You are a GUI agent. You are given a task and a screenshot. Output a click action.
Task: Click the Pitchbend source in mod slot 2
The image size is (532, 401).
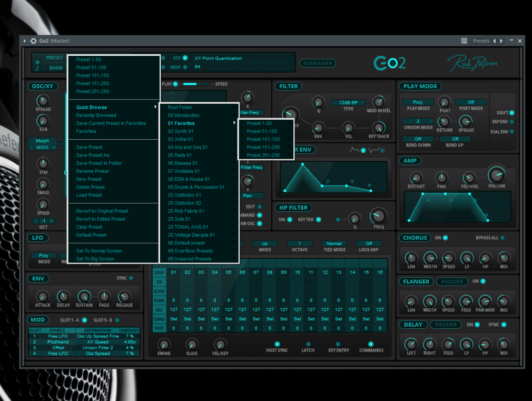[58, 342]
